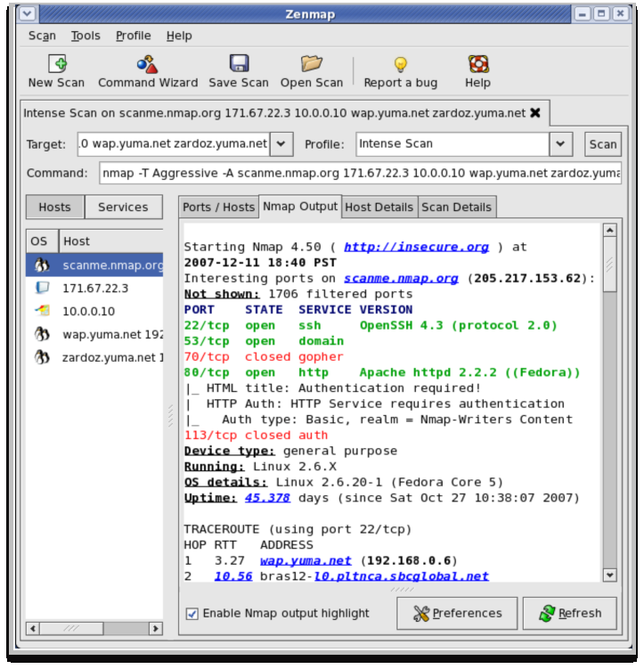
Task: Switch to the Nmap Output tab
Action: [300, 207]
